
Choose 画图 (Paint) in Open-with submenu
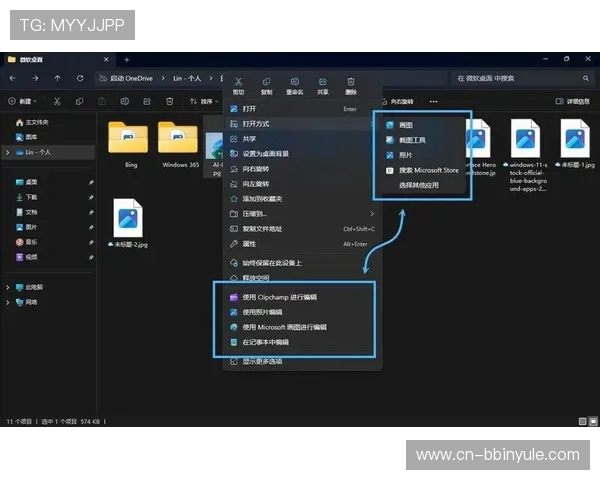(x=406, y=125)
